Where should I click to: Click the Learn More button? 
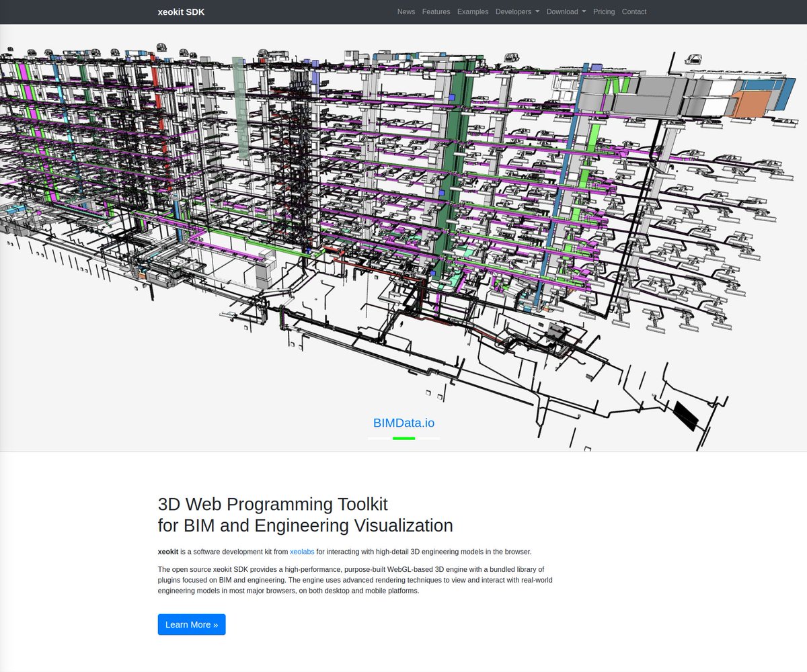(x=192, y=624)
